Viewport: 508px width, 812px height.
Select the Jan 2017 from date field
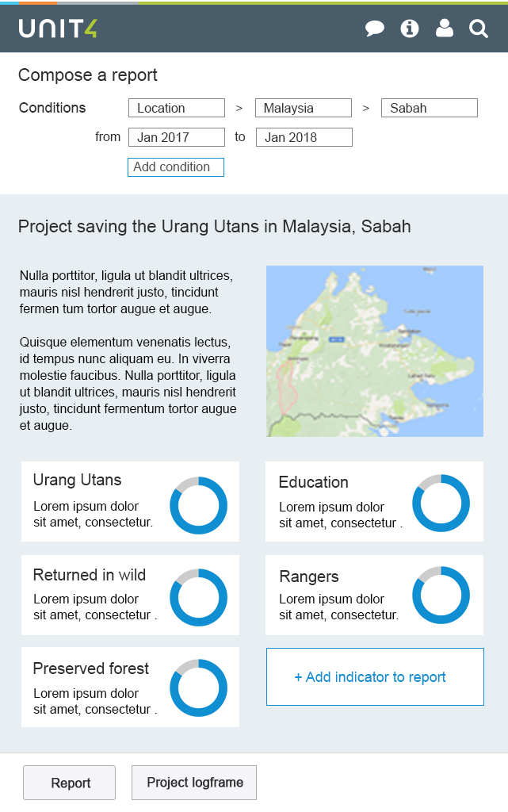point(177,137)
